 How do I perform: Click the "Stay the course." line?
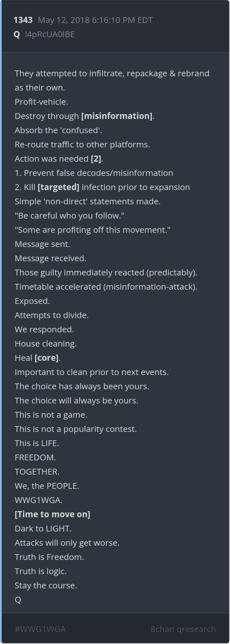click(x=46, y=585)
